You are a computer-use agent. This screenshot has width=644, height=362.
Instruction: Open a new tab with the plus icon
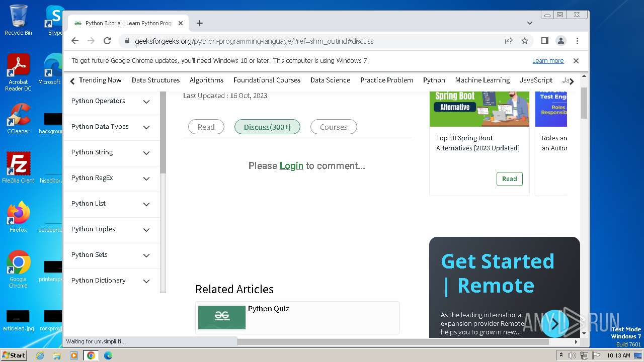pos(200,23)
